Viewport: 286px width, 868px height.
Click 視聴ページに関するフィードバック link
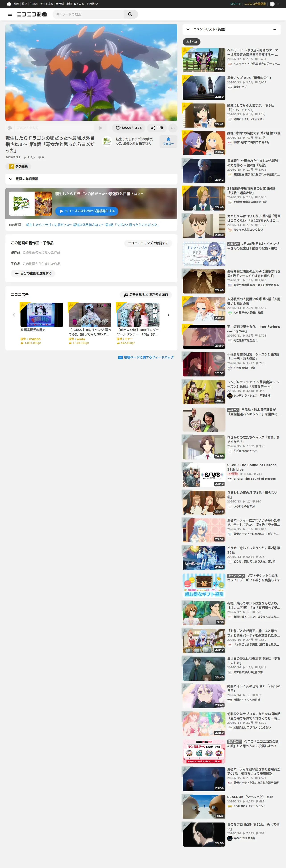pos(146,357)
